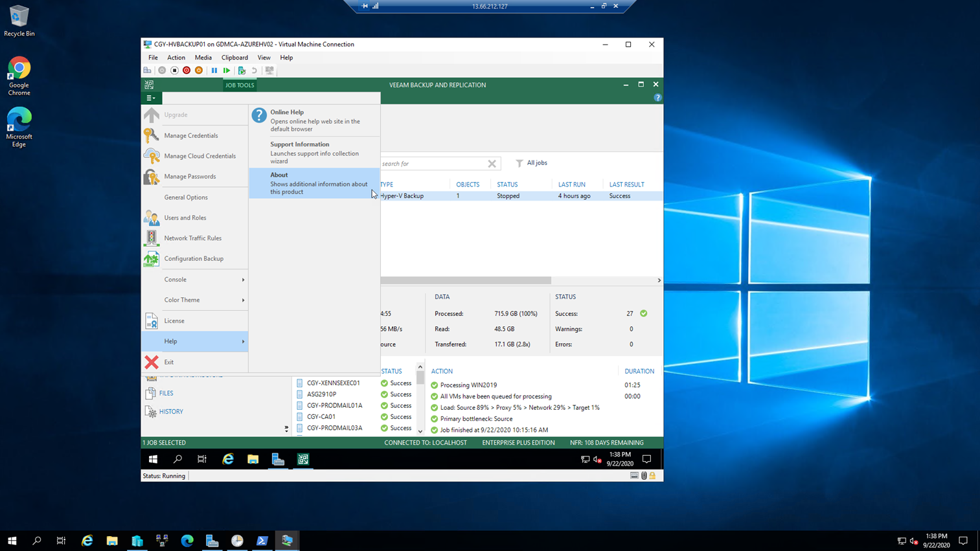Screen dimensions: 980x551
Task: Open the Media menu
Action: click(203, 58)
